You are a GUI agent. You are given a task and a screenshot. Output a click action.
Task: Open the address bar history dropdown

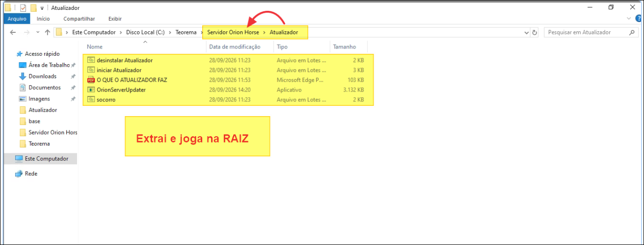(x=527, y=32)
